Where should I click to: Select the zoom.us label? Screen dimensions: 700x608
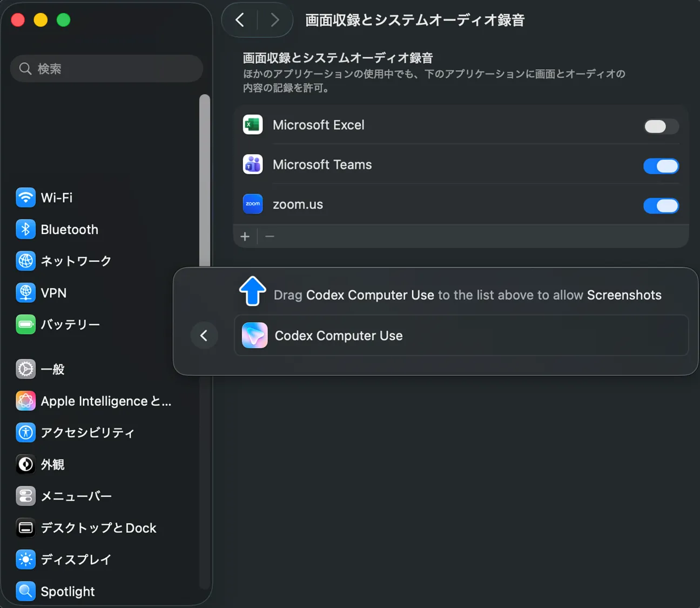click(x=298, y=204)
